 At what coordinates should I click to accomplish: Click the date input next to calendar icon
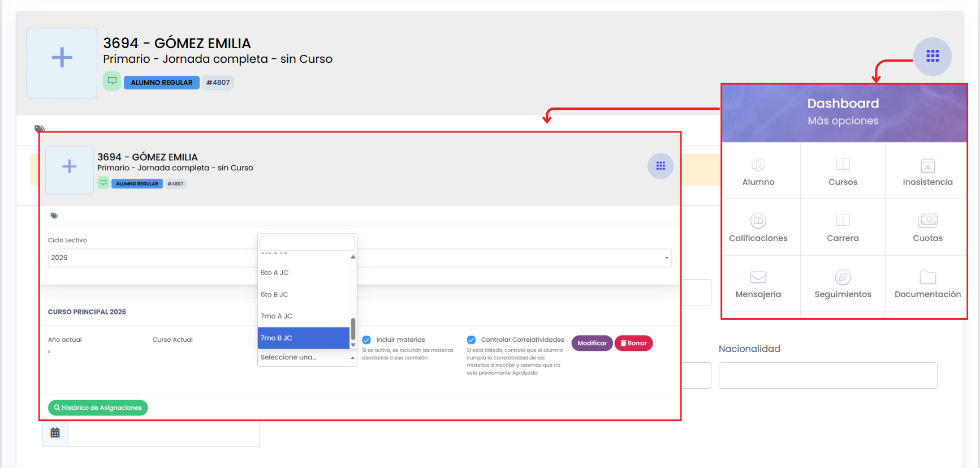point(164,433)
